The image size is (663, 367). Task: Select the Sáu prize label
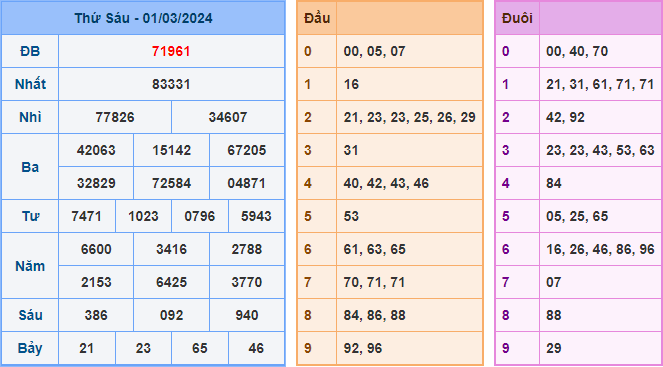point(30,315)
